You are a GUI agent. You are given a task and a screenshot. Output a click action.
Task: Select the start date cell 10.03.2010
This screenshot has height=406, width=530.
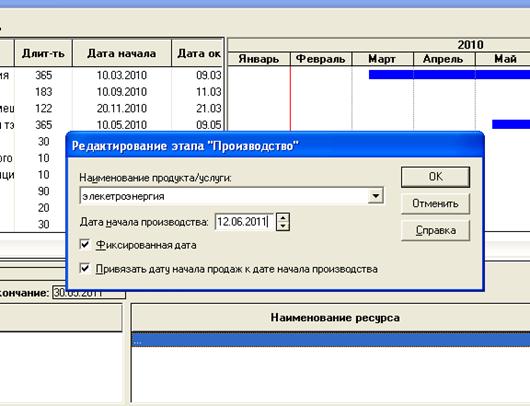[122, 75]
